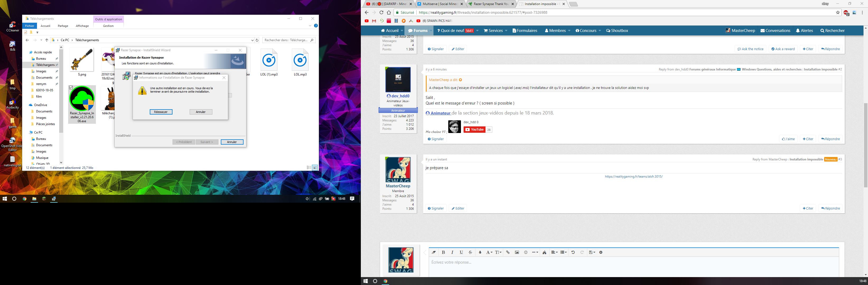Apply underline in the reply editor
Screen dimensions: 868x285
click(461, 252)
